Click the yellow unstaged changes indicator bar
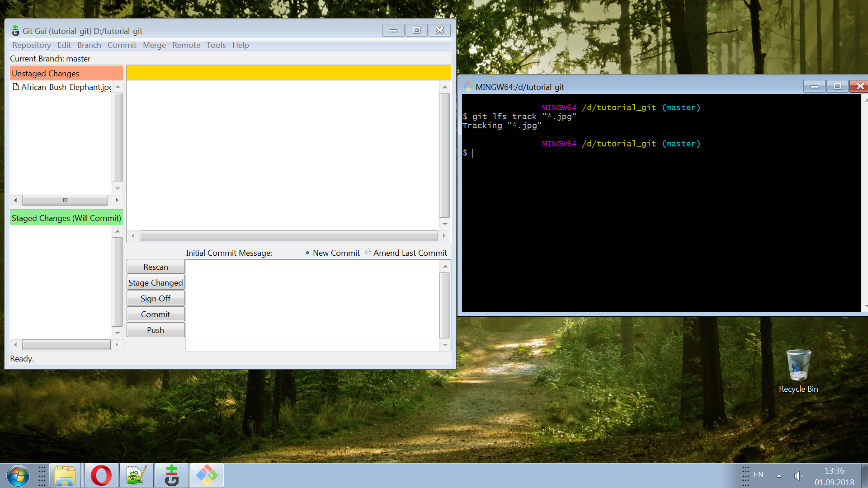The image size is (868, 488). [288, 73]
